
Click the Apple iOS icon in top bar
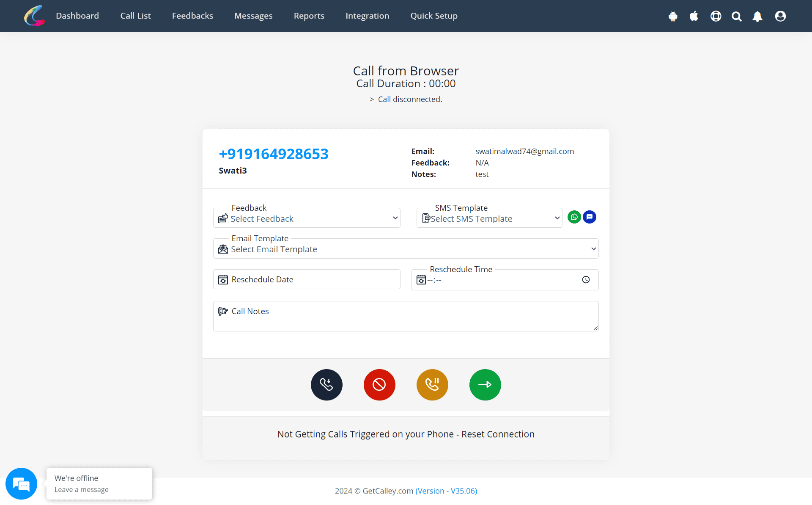[694, 16]
